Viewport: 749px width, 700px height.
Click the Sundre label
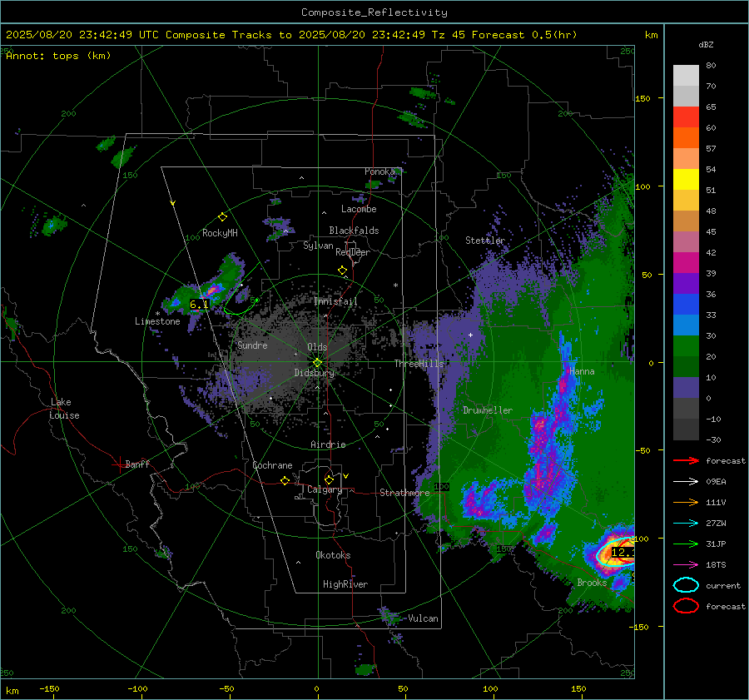[x=252, y=345]
